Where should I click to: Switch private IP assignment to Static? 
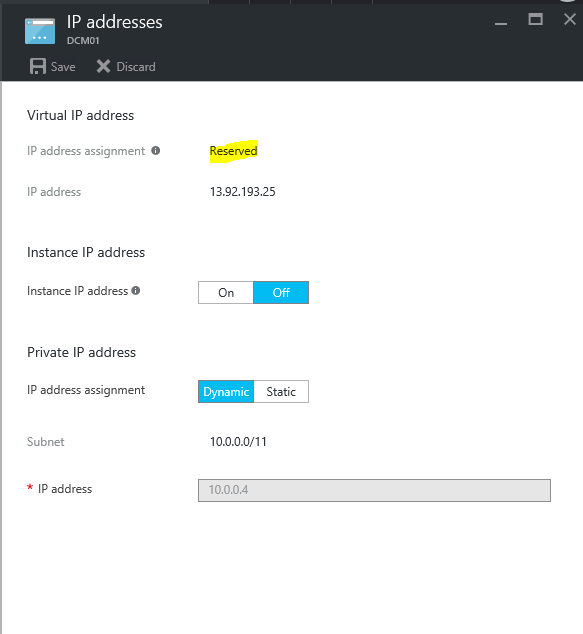(x=281, y=391)
